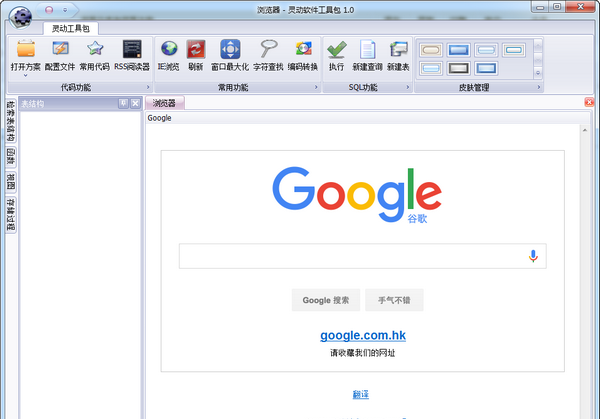
Task: Click the Google 搜索 button
Action: [x=326, y=300]
